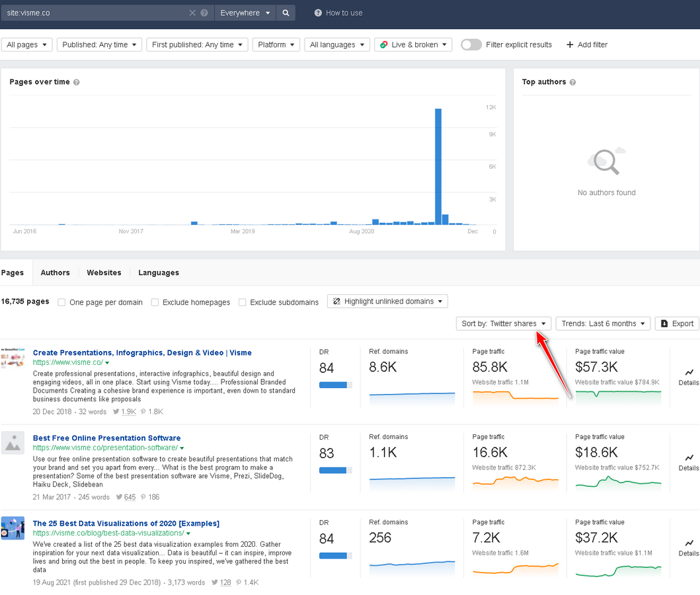The width and height of the screenshot is (700, 595).
Task: Click Ref. domains 256 value
Action: (380, 537)
